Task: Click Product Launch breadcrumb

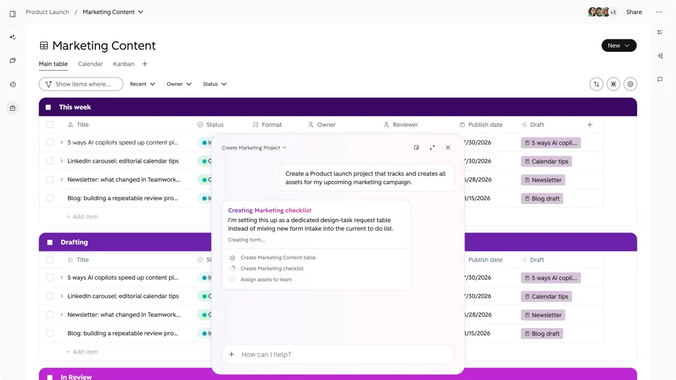Action: coord(47,12)
